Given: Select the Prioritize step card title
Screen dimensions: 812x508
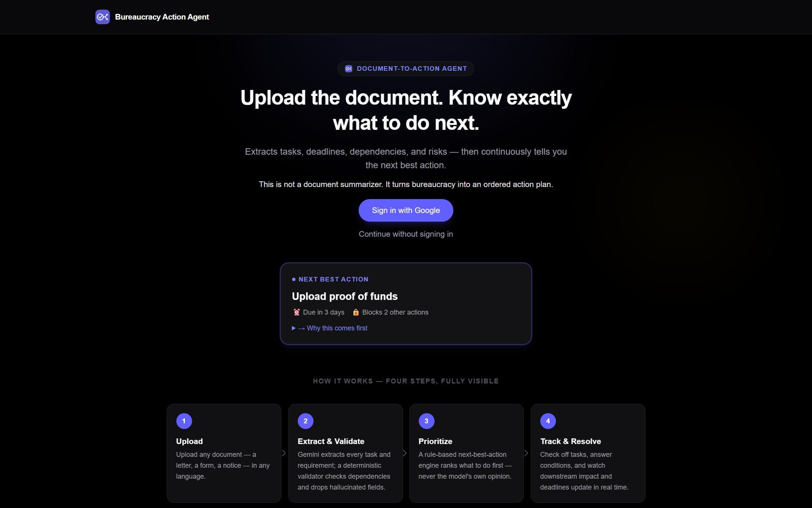Looking at the screenshot, I should pyautogui.click(x=435, y=441).
